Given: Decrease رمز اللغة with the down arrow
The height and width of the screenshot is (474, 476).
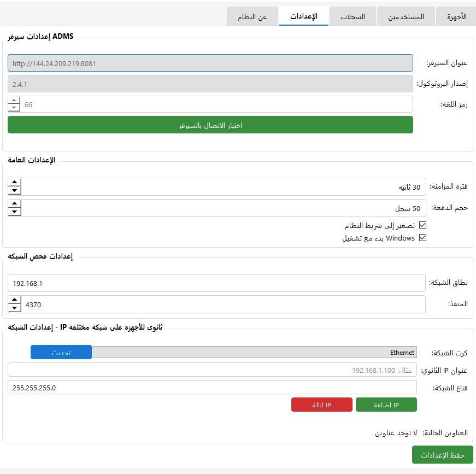Looking at the screenshot, I should tap(14, 108).
